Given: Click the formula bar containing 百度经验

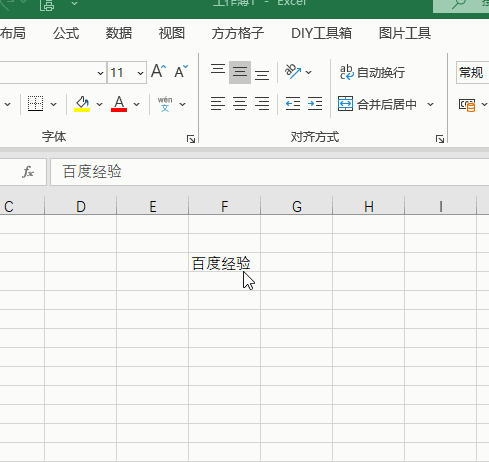Looking at the screenshot, I should pyautogui.click(x=270, y=172).
